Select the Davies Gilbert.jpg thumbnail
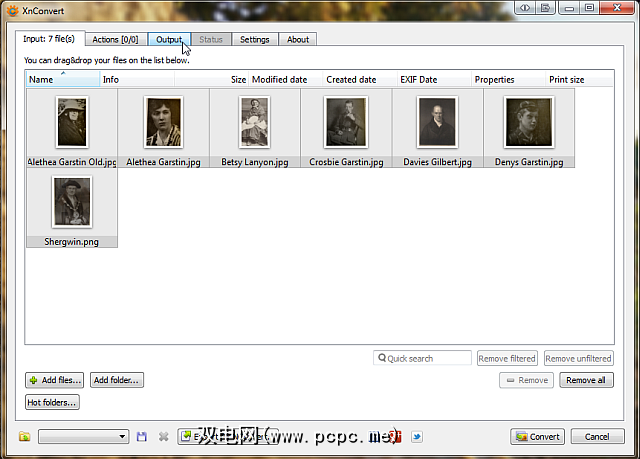This screenshot has height=459, width=640. 438,128
